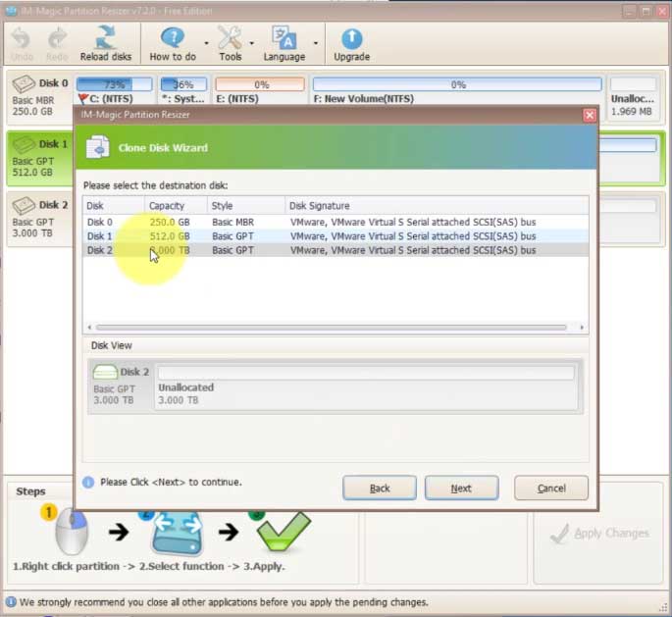Click the Disk 0 drive icon in main window
The image size is (672, 617).
coord(24,84)
